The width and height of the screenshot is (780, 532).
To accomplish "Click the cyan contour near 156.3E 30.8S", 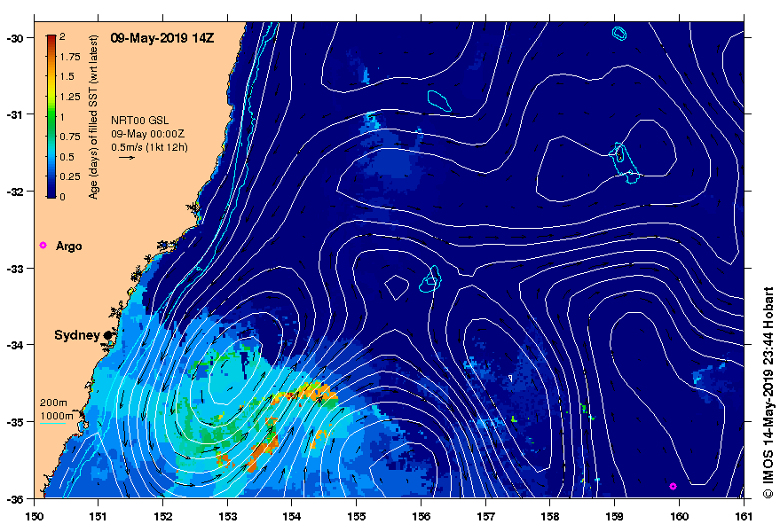I will click(x=439, y=101).
